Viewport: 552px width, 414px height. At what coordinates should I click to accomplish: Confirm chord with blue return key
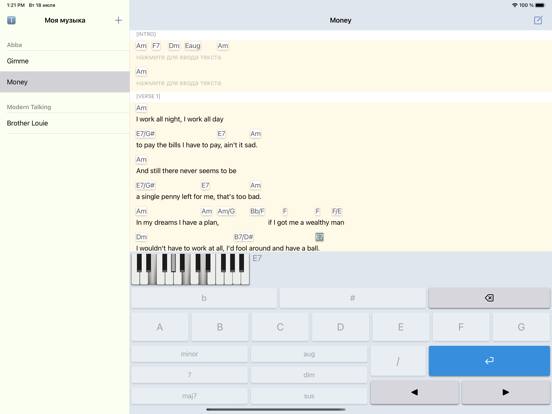(489, 361)
